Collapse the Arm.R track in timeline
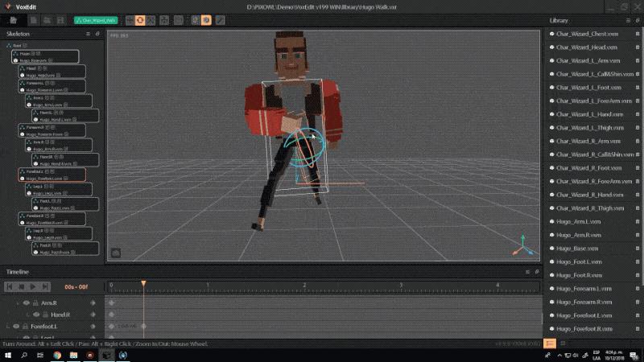This screenshot has height=362, width=644. 18,302
